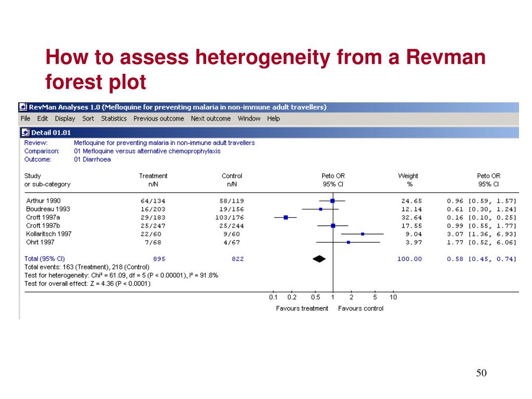Open the Statistics menu
Screen dimensions: 532x399
(x=114, y=118)
